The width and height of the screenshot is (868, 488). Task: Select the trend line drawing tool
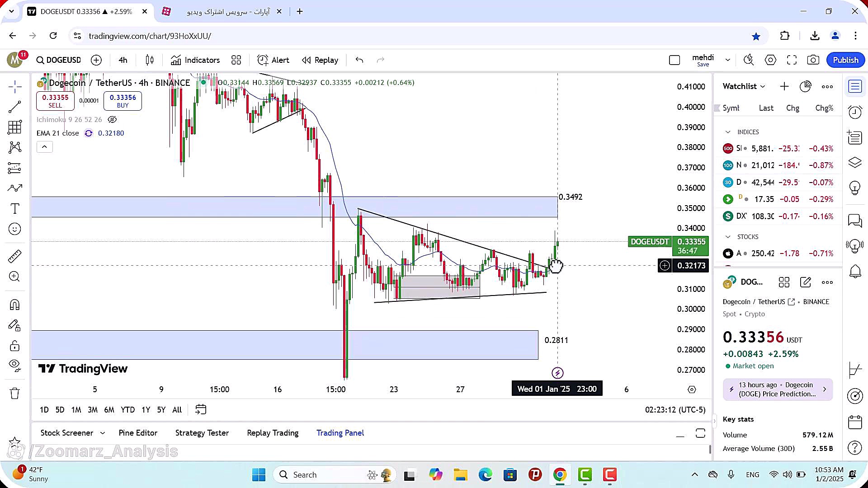tap(14, 107)
